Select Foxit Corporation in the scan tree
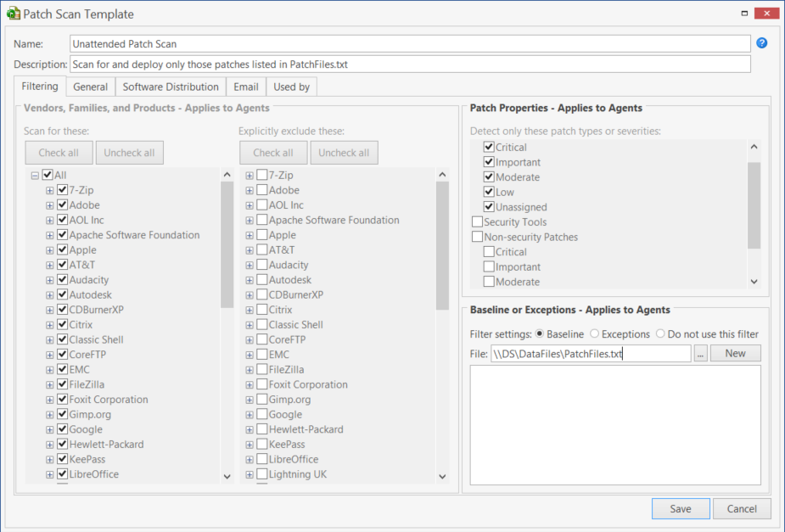Viewport: 785px width, 532px height. click(109, 400)
